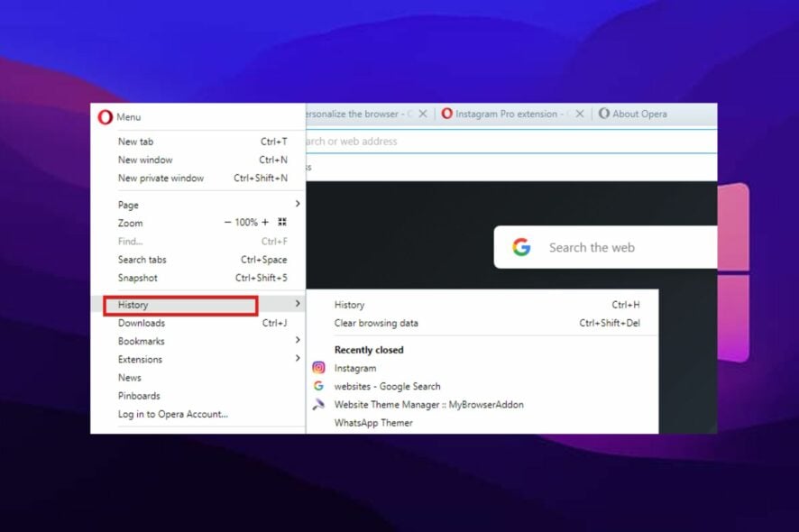This screenshot has width=799, height=532.
Task: Click the Opera logo beside Menu
Action: coord(105,117)
